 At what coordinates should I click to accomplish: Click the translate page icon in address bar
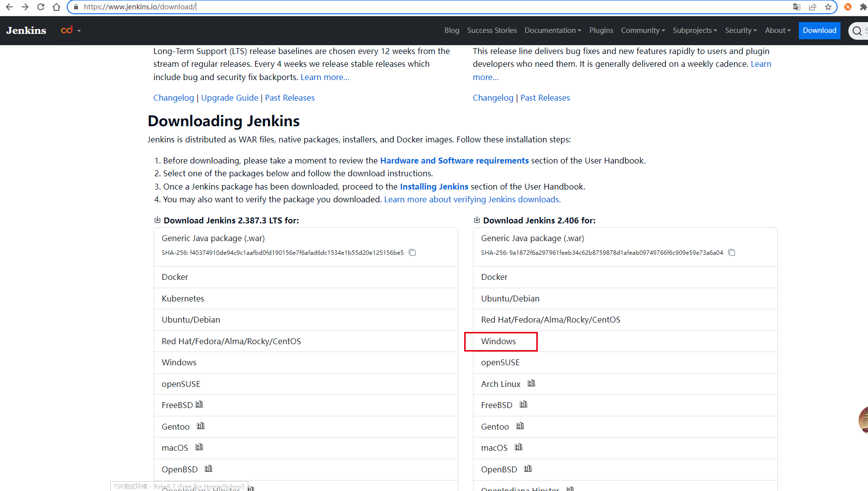[x=797, y=7]
